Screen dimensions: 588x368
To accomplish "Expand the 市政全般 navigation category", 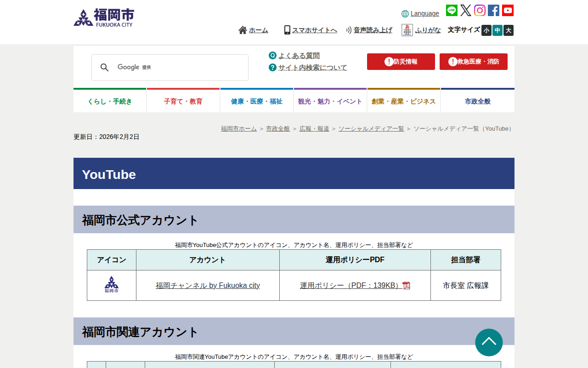I will pos(478,101).
